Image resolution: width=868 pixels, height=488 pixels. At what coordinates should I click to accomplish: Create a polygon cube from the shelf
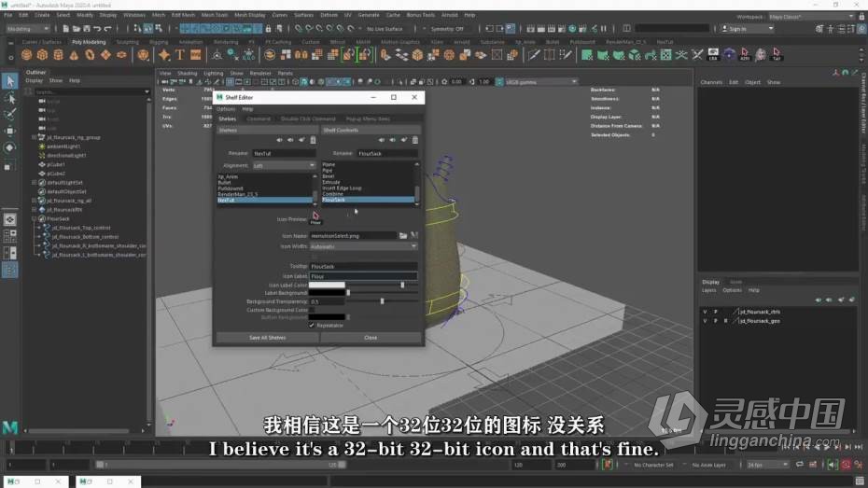pos(42,55)
